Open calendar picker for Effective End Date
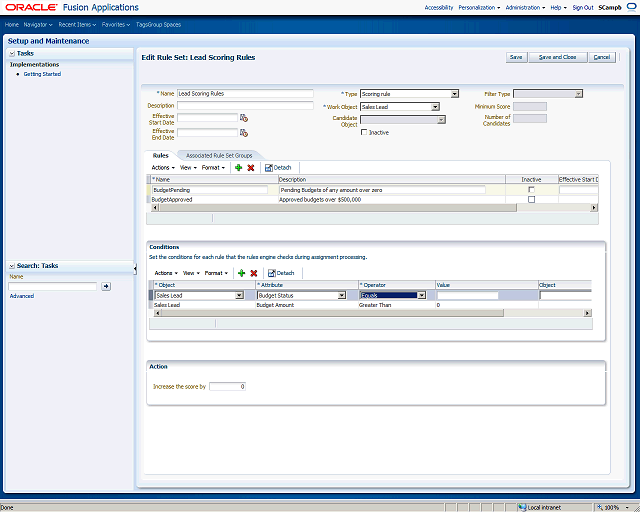Image resolution: width=640 pixels, height=512 pixels. click(x=244, y=133)
